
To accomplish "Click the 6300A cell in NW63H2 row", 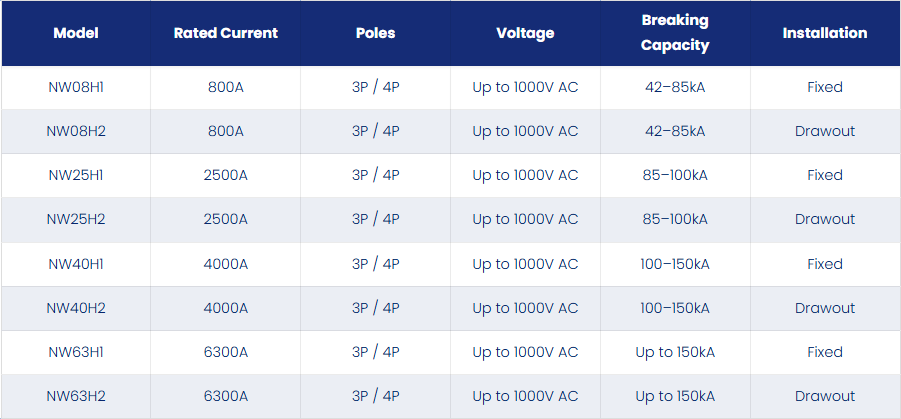I will [x=226, y=396].
